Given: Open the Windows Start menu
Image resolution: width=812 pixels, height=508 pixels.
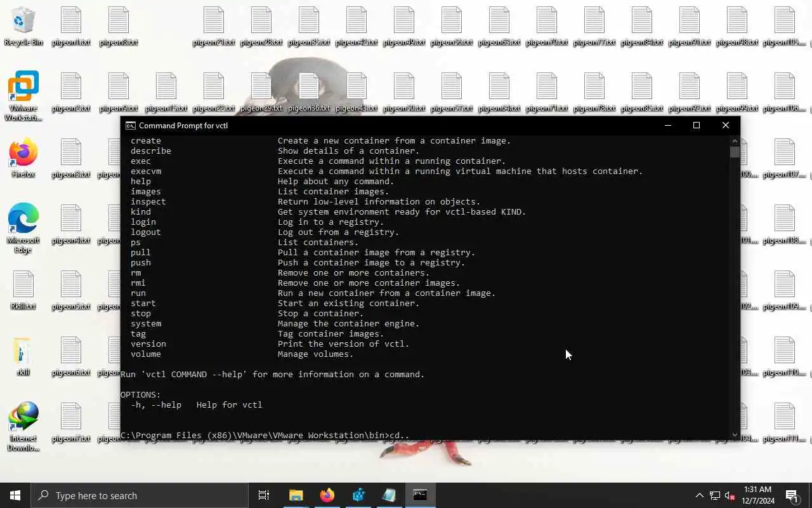Looking at the screenshot, I should click(15, 495).
